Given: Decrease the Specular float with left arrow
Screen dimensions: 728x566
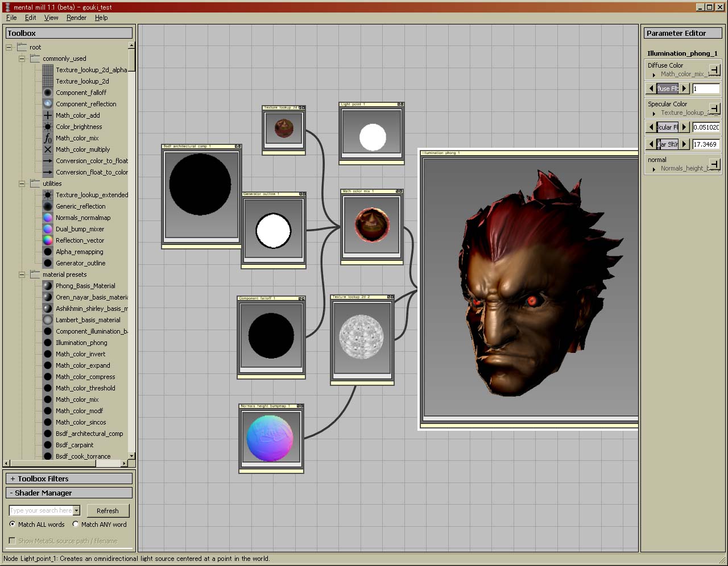Looking at the screenshot, I should (651, 127).
